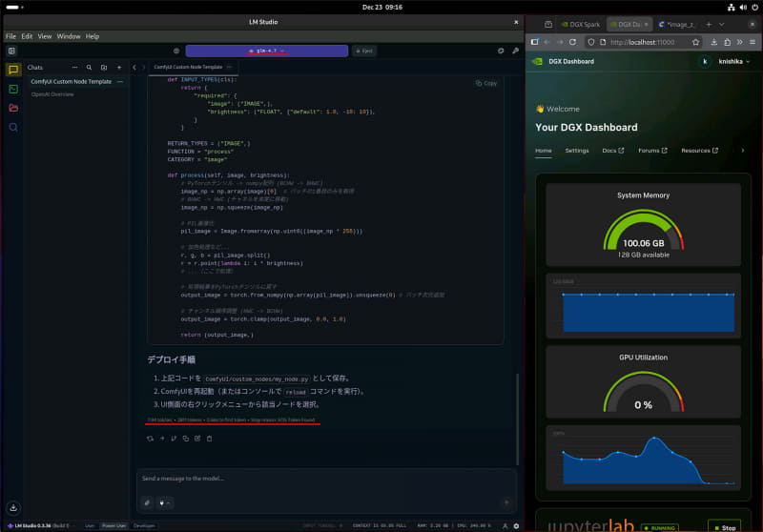Copy the assistant message below the response
Image resolution: width=763 pixels, height=532 pixels.
click(x=185, y=439)
